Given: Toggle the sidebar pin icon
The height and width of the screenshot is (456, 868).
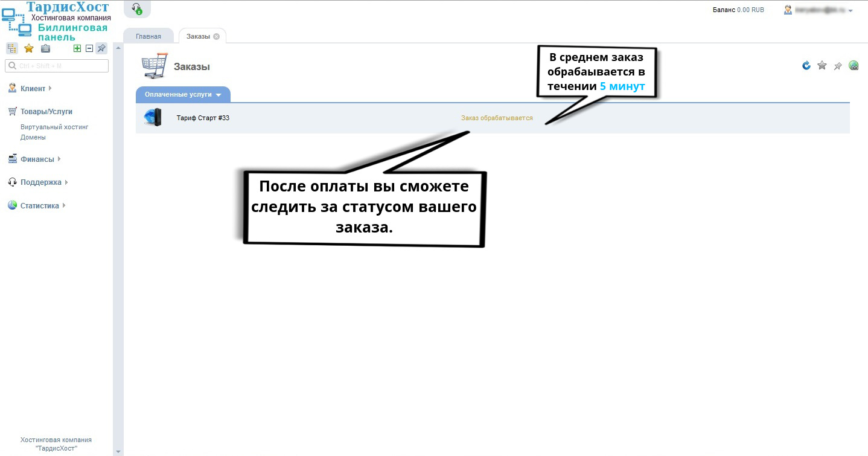Looking at the screenshot, I should (101, 48).
